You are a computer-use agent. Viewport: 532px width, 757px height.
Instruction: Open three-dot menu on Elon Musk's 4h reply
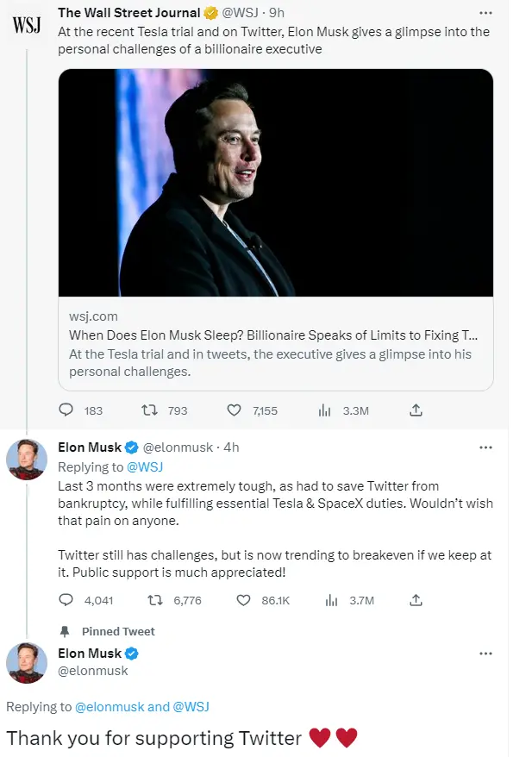click(x=485, y=447)
